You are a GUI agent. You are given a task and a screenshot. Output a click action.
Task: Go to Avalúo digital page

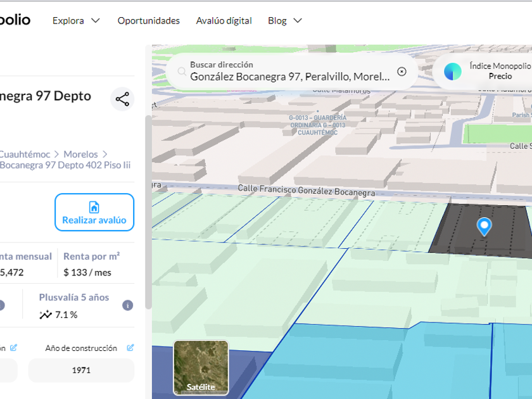[x=224, y=21]
